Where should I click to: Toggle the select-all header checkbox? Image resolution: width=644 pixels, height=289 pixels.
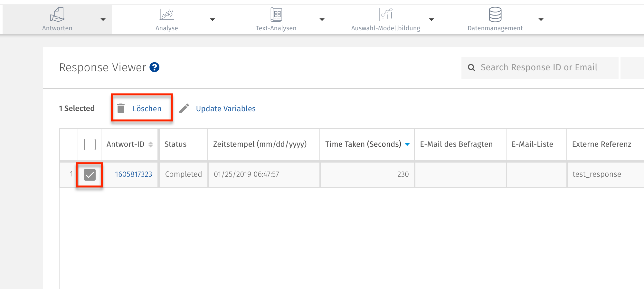90,144
